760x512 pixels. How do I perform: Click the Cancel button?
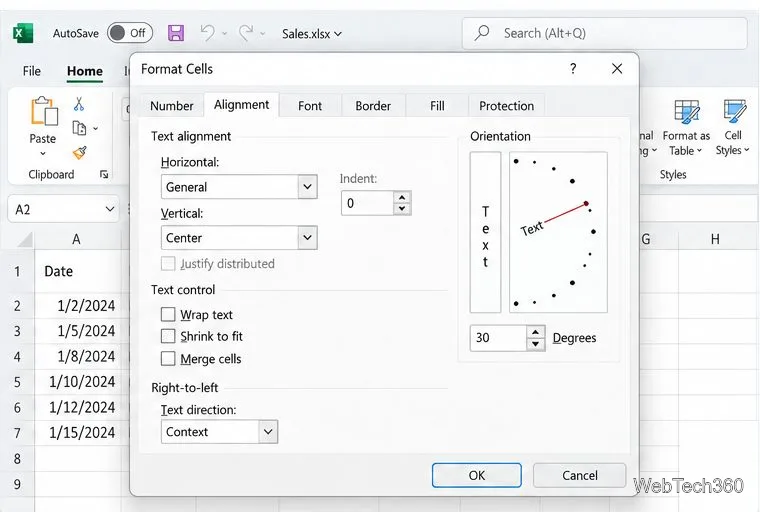click(x=580, y=475)
